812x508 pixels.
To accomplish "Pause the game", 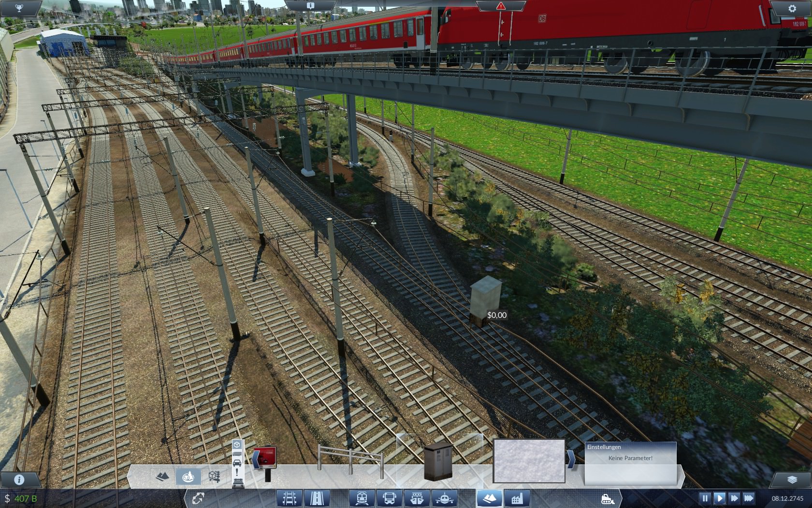I will [705, 498].
